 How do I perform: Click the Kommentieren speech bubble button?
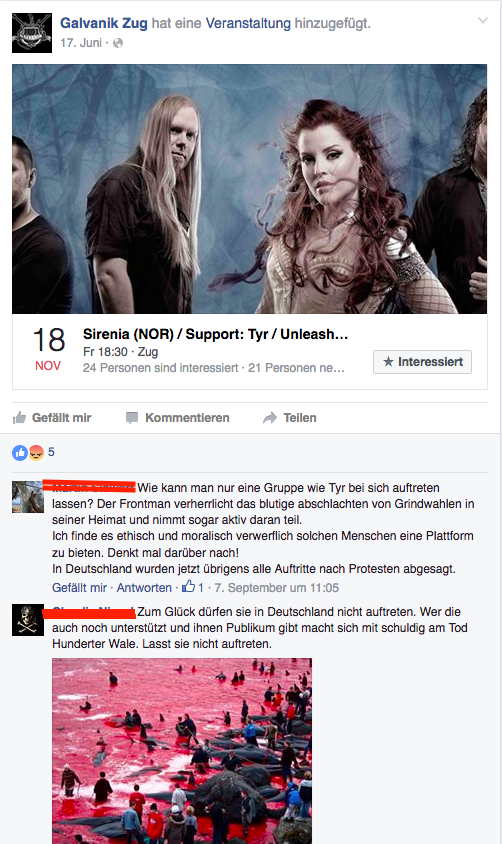pyautogui.click(x=178, y=418)
